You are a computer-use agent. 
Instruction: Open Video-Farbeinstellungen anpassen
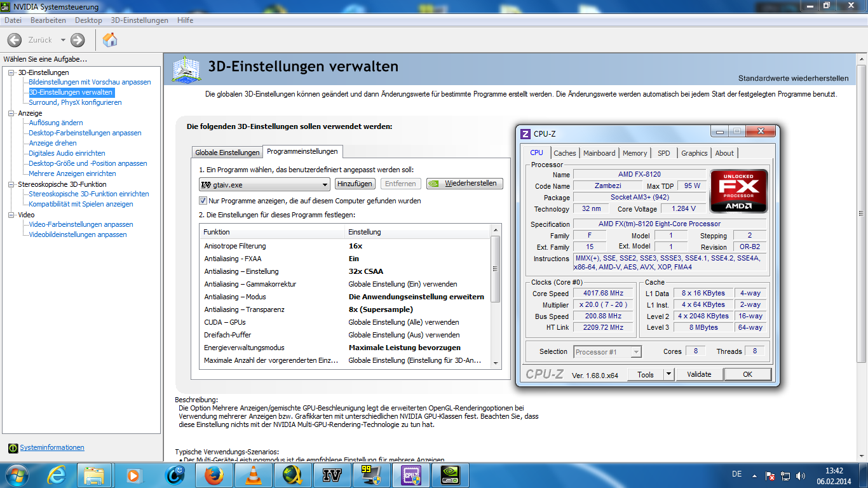pos(81,224)
